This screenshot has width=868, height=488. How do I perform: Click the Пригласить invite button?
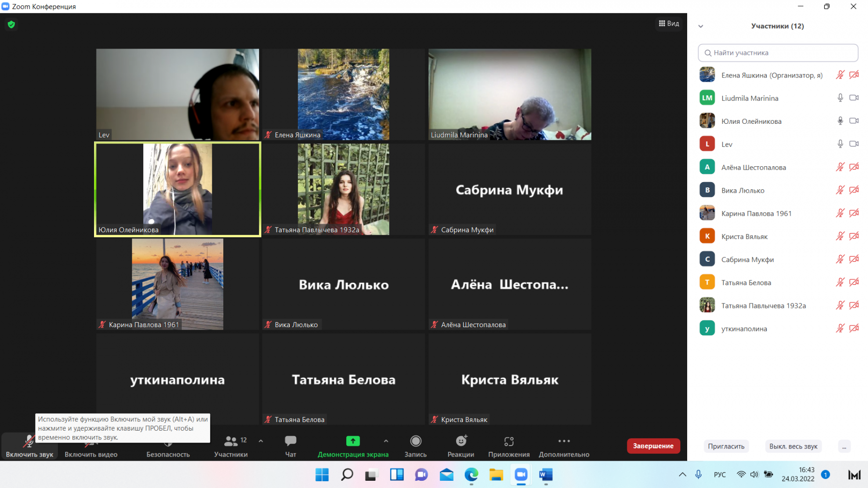pyautogui.click(x=726, y=446)
